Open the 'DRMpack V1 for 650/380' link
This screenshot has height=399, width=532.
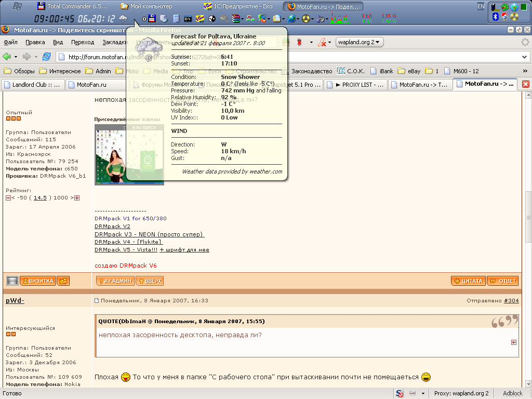130,219
